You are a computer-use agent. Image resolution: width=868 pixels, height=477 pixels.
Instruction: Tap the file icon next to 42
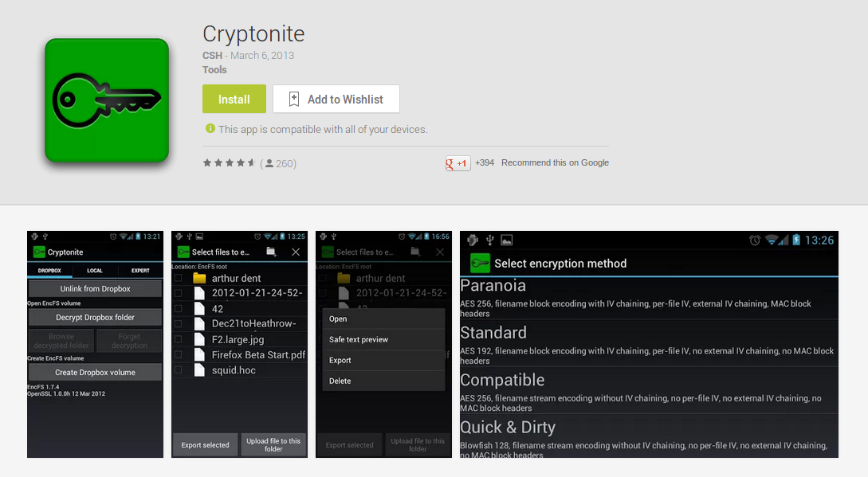199,309
